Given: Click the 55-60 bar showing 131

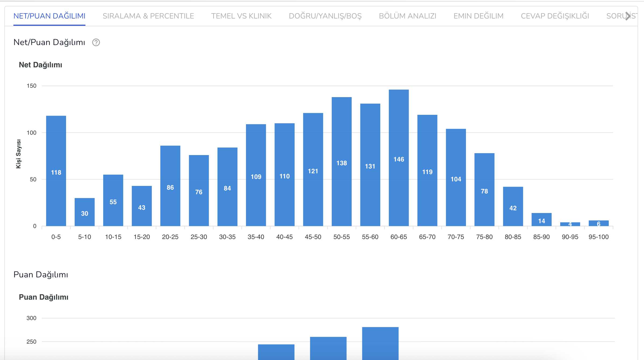Looking at the screenshot, I should click(370, 165).
